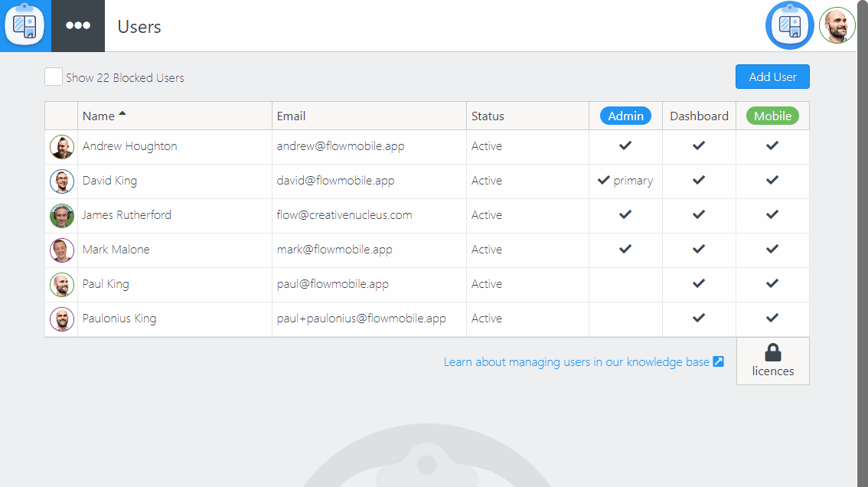
Task: Click Paul King's circular avatar photo
Action: pyautogui.click(x=62, y=284)
